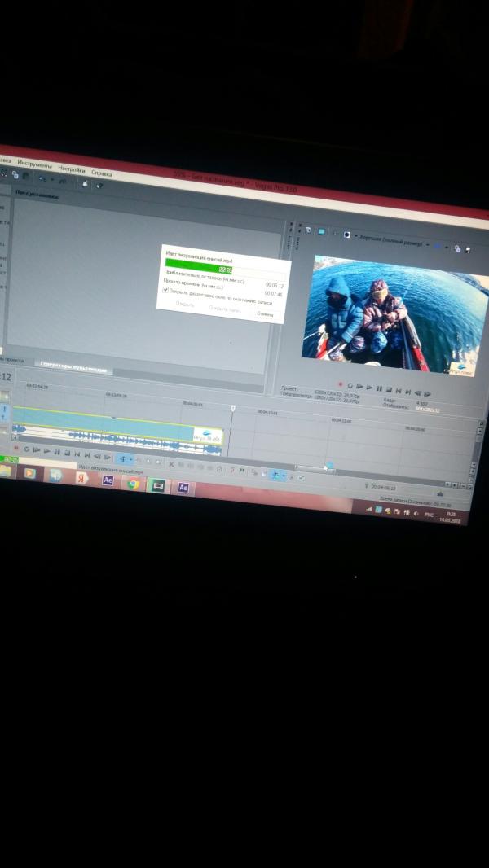489x868 pixels.
Task: Open the Инструменты menu
Action: pyautogui.click(x=34, y=165)
